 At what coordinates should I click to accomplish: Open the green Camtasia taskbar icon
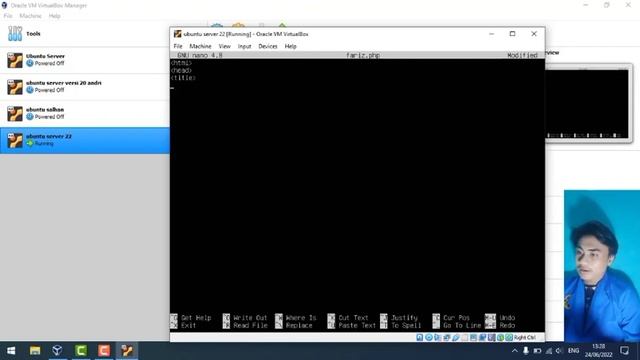(81, 351)
